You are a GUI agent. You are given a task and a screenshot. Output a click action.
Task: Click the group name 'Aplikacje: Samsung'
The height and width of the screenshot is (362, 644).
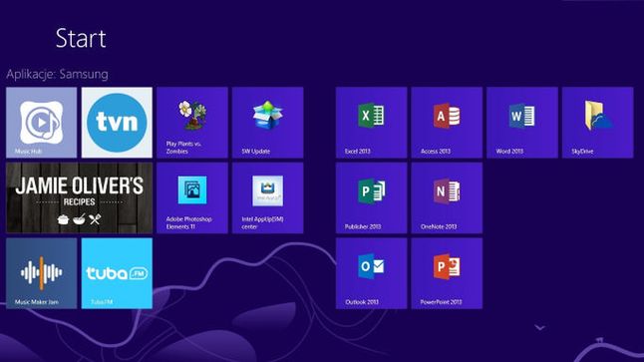[x=57, y=75]
